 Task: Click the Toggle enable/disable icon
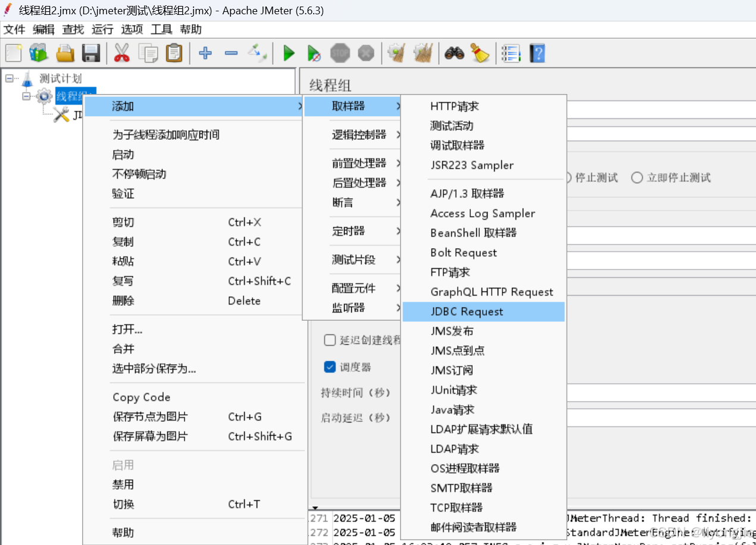pyautogui.click(x=257, y=54)
